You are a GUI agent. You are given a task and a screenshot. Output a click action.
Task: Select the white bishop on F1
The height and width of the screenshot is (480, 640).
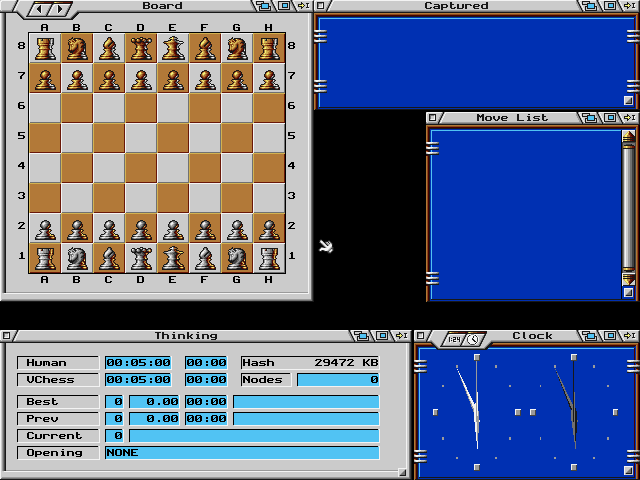[x=204, y=258]
